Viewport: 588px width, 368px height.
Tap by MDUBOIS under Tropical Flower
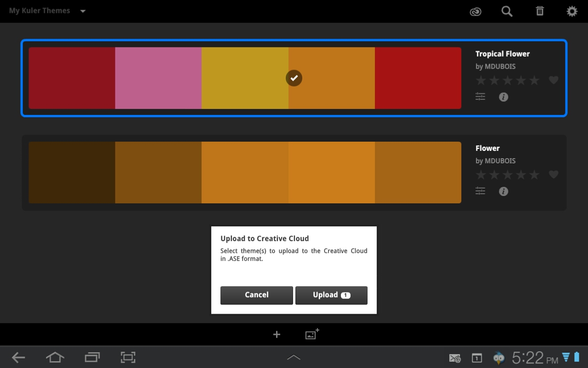[x=495, y=66]
